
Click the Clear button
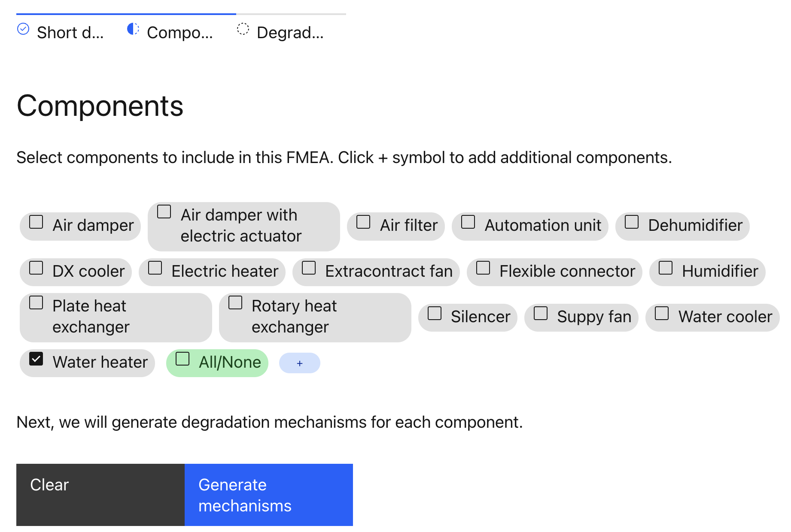point(100,495)
